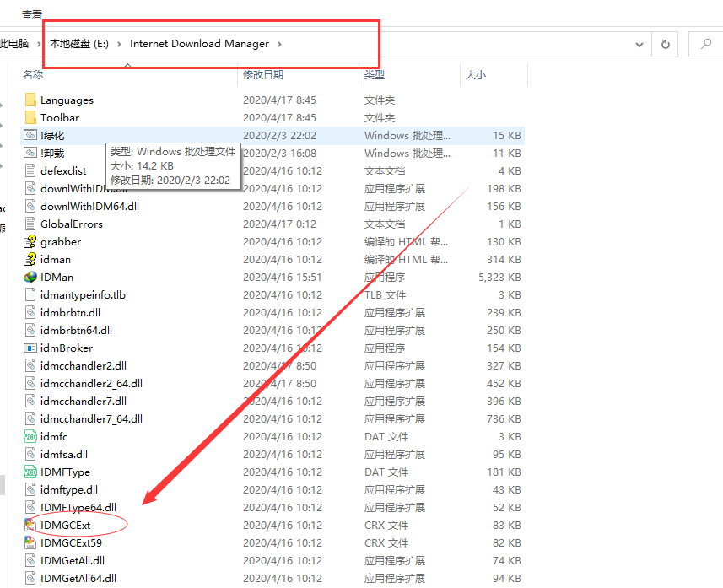Click the downlWithIDM64.dll file icon
Viewport: 723px width, 588px height.
tap(30, 206)
